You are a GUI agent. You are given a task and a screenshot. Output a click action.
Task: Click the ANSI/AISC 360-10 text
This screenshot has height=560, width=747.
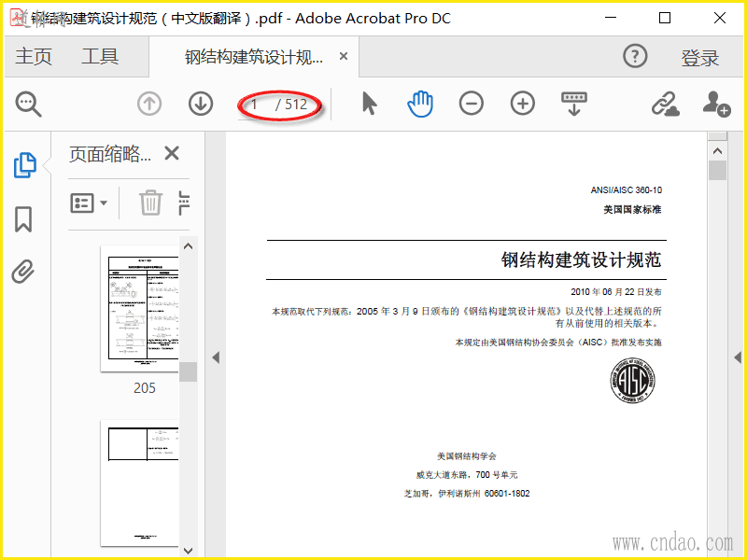626,190
